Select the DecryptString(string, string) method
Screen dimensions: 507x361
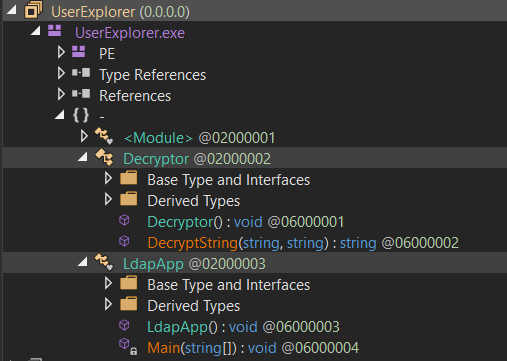303,243
